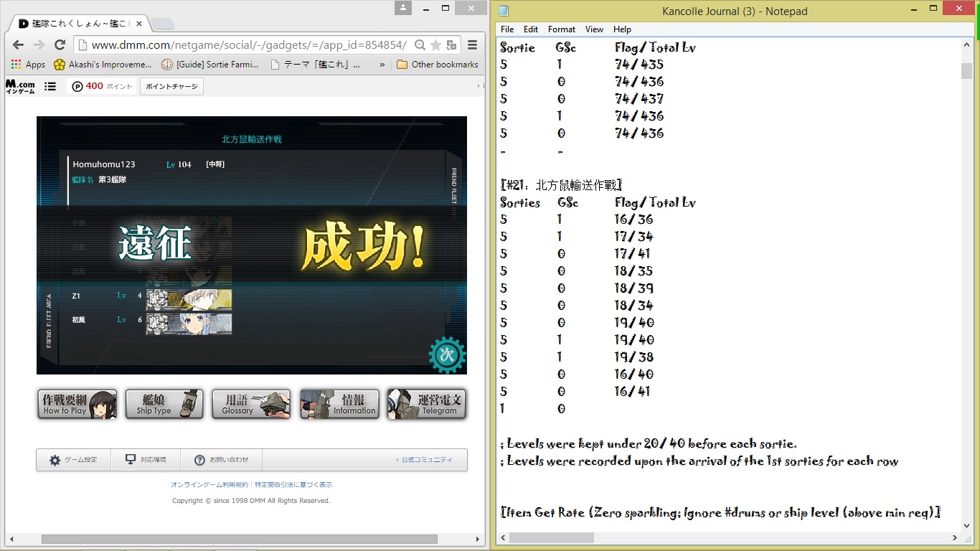Close the 艦隊これくしょん tab
Image resolution: width=980 pixels, height=551 pixels.
pos(138,24)
